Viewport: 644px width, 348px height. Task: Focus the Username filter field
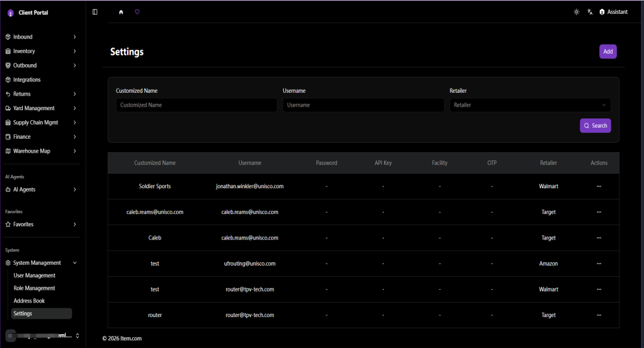[363, 105]
